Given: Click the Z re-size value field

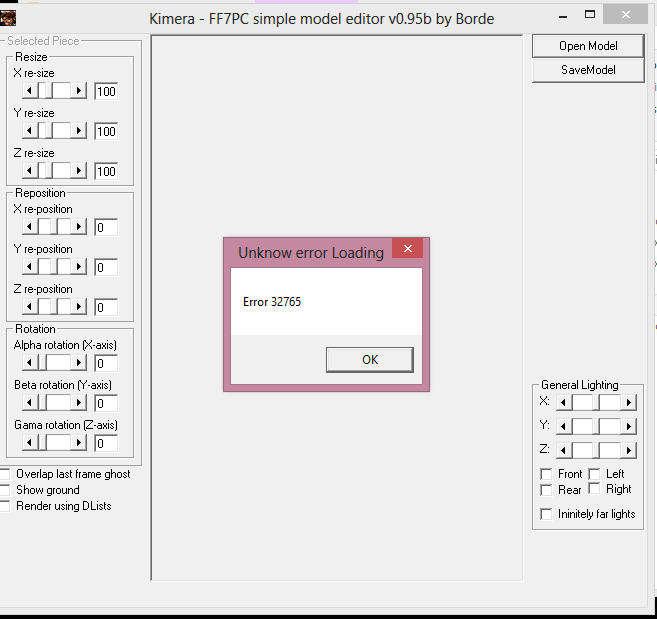Looking at the screenshot, I should coord(106,171).
